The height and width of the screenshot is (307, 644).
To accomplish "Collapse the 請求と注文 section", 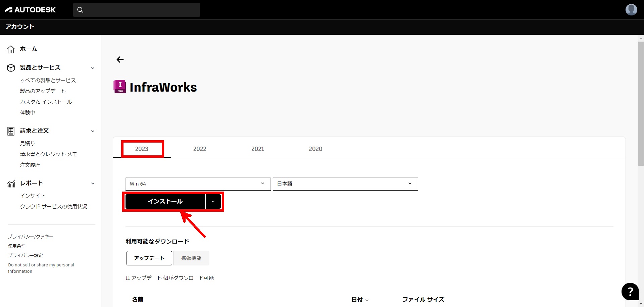I will point(93,131).
